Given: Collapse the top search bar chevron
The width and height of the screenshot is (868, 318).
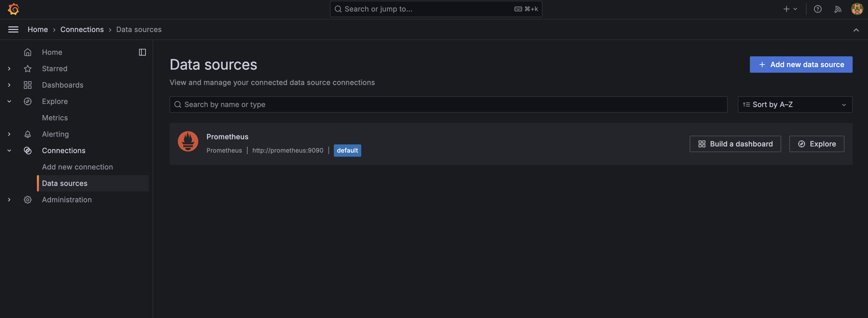Looking at the screenshot, I should (x=856, y=30).
